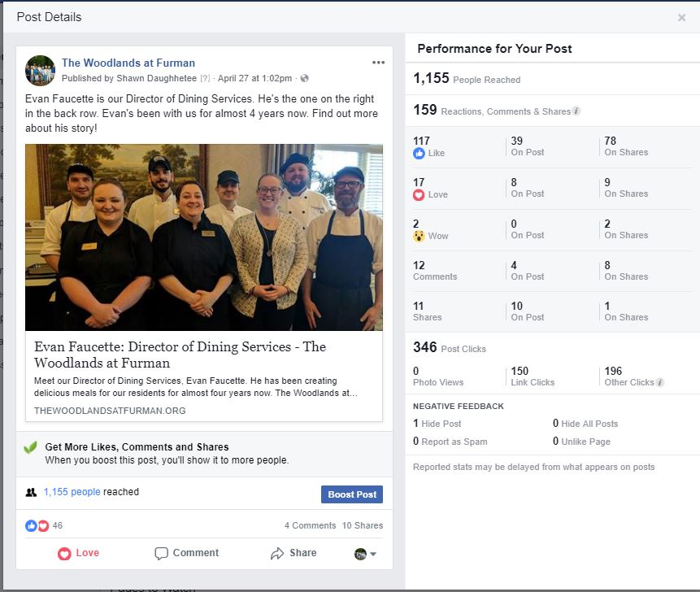
Task: Click the green leaf boost icon
Action: [x=30, y=447]
